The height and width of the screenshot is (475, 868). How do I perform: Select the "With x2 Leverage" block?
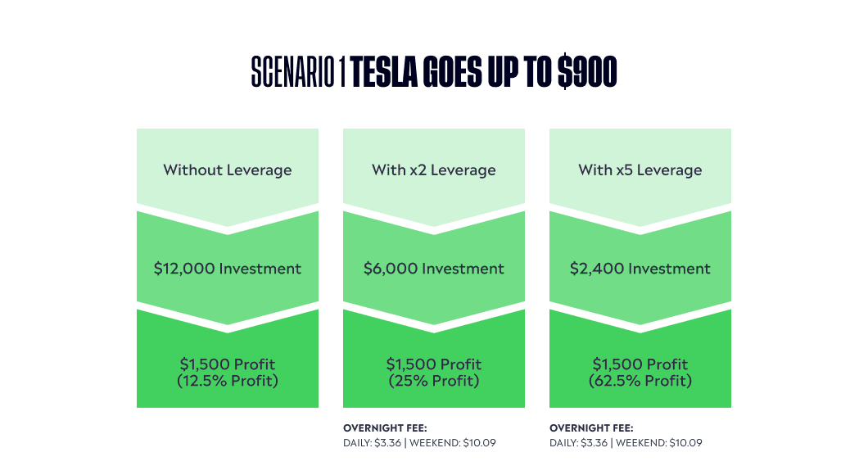point(434,170)
